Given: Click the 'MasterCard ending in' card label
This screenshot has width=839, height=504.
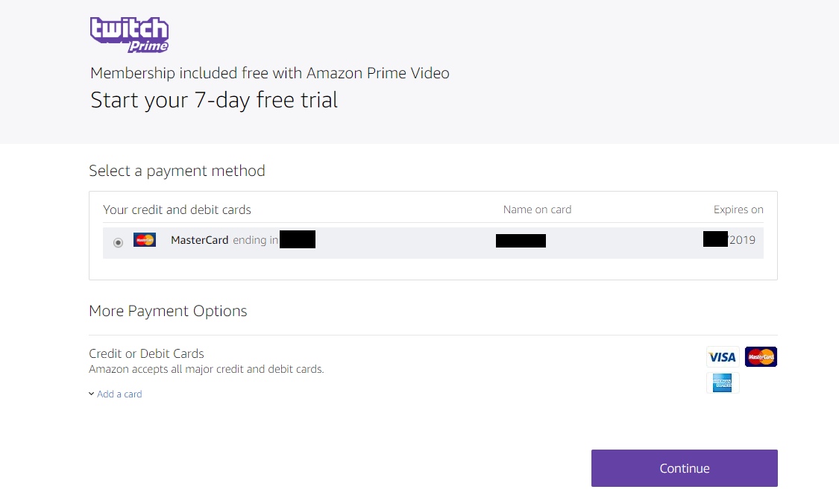Looking at the screenshot, I should tap(224, 240).
